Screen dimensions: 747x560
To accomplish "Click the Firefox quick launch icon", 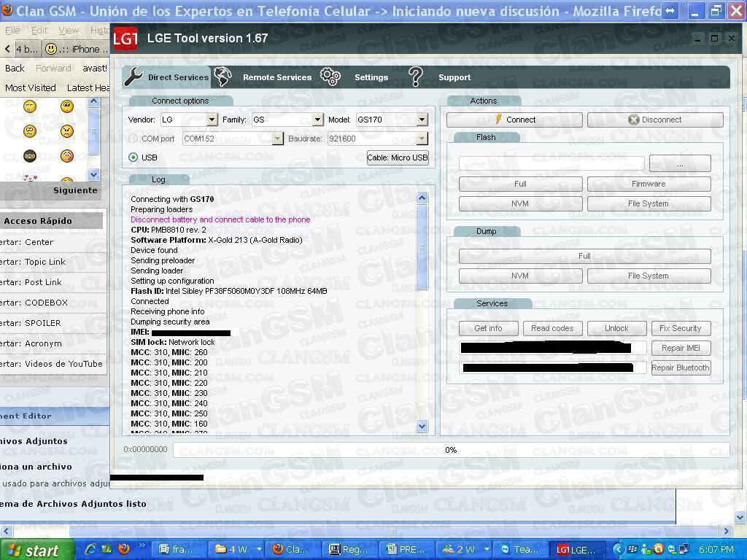I will pyautogui.click(x=124, y=549).
